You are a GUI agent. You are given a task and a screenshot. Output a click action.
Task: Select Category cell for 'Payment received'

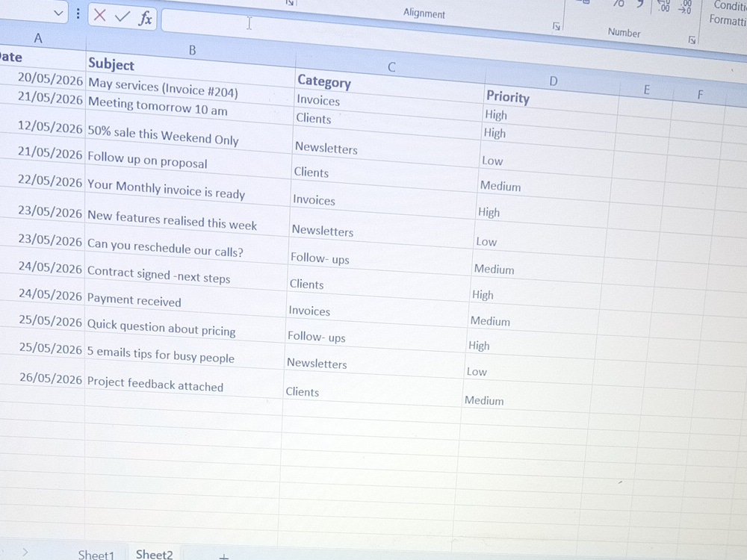coord(378,314)
